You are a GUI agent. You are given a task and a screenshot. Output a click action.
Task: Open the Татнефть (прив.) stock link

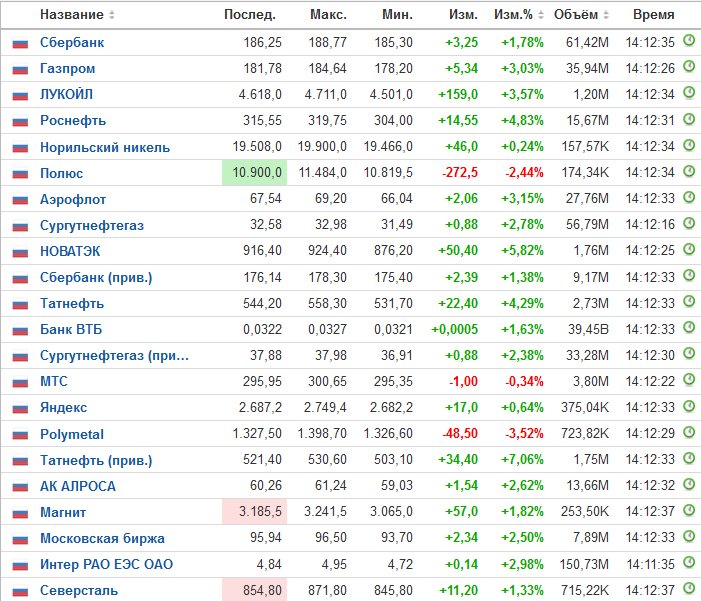click(x=96, y=460)
